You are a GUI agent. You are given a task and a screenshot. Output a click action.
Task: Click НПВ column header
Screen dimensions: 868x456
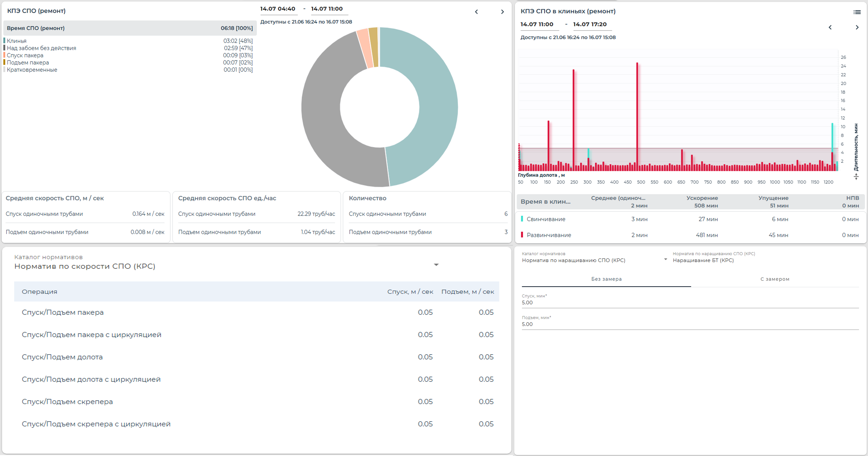click(x=852, y=198)
